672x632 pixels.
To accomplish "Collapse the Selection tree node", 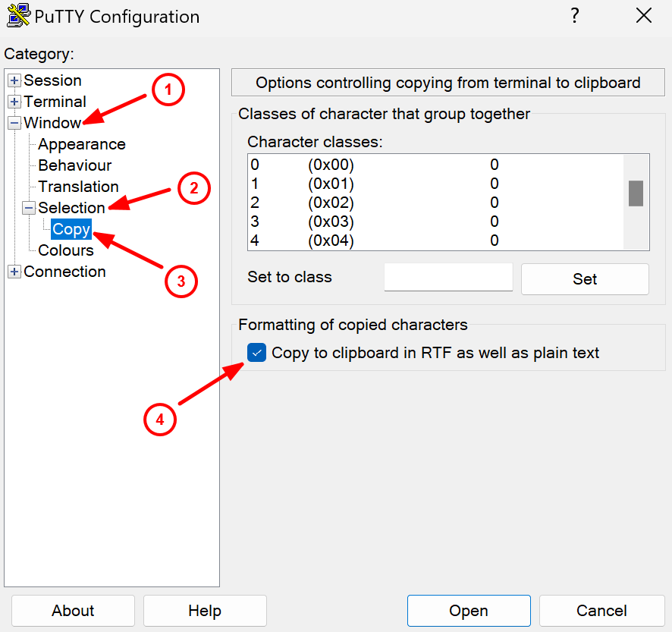I will (x=29, y=207).
